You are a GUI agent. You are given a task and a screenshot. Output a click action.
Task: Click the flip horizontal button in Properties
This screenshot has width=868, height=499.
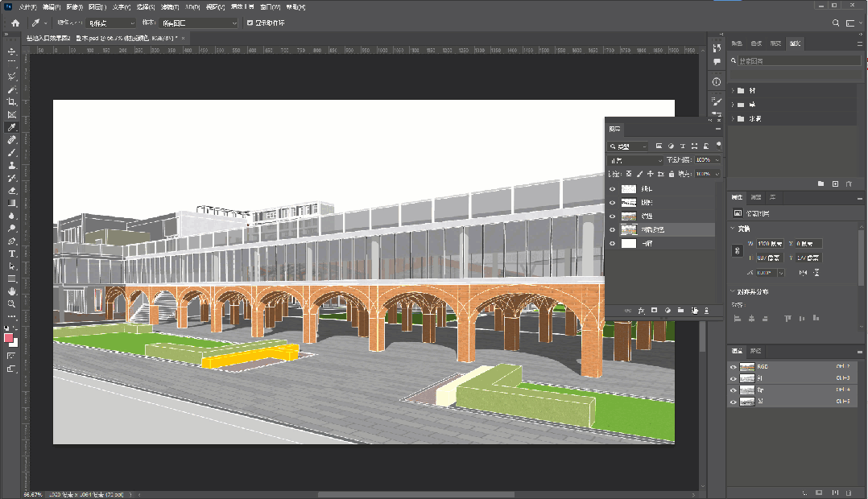coord(804,273)
